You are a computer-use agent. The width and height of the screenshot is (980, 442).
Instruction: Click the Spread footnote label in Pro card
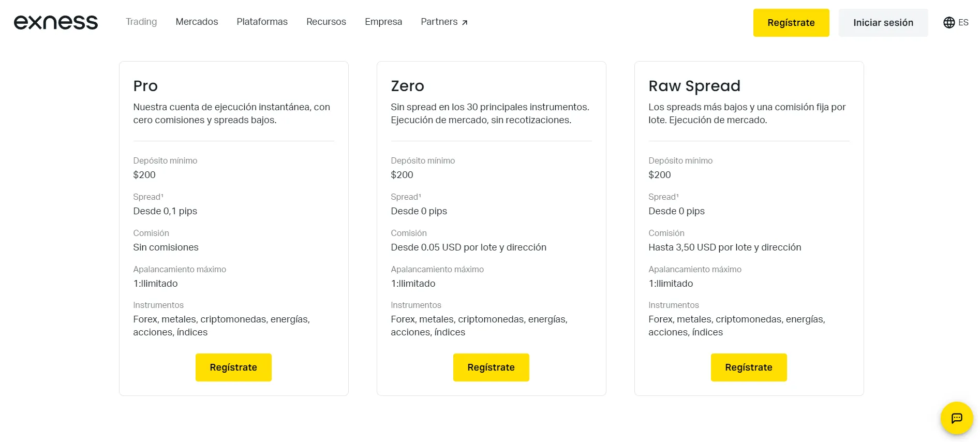[x=148, y=197]
